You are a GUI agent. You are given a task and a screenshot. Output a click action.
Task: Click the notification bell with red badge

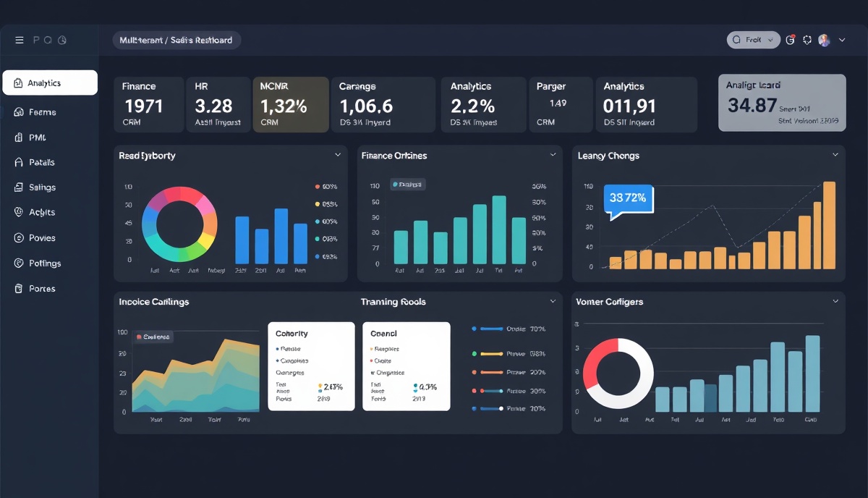pos(789,40)
